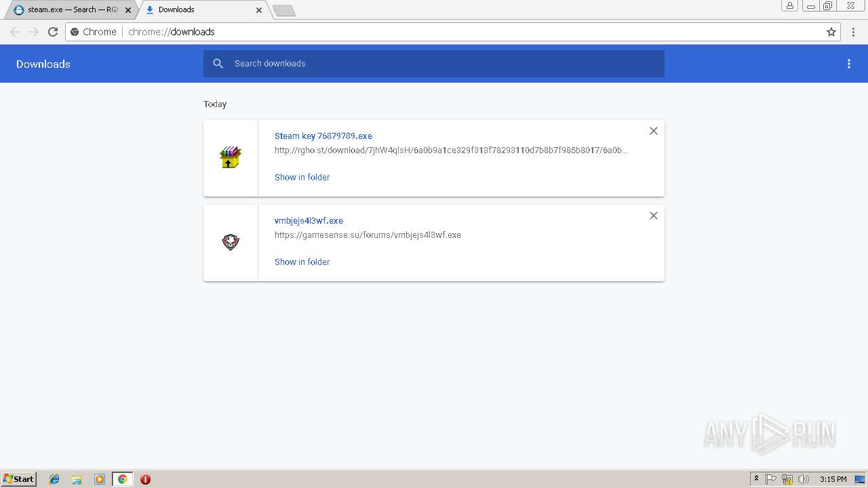The height and width of the screenshot is (488, 868).
Task: Click the Chrome user profile icon
Action: pyautogui.click(x=790, y=5)
